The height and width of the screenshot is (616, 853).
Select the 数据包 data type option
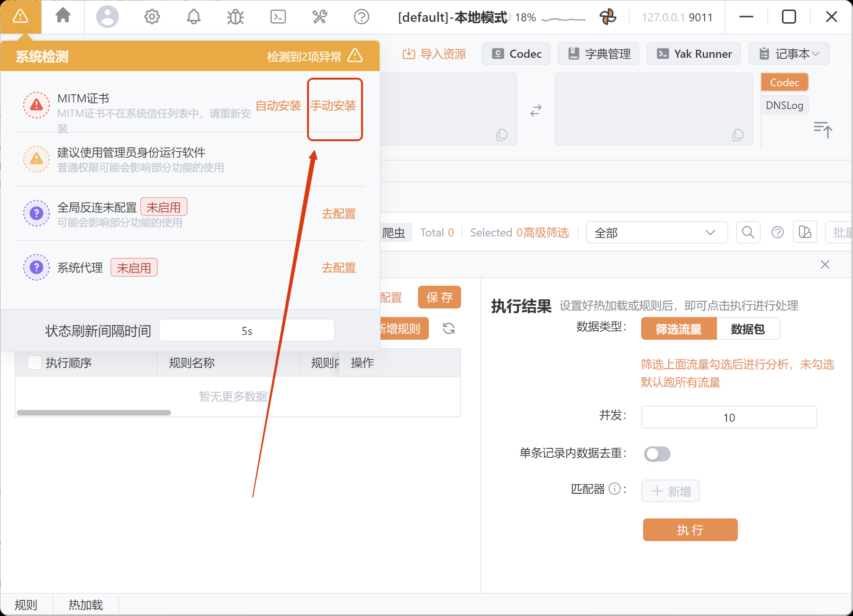click(x=747, y=329)
